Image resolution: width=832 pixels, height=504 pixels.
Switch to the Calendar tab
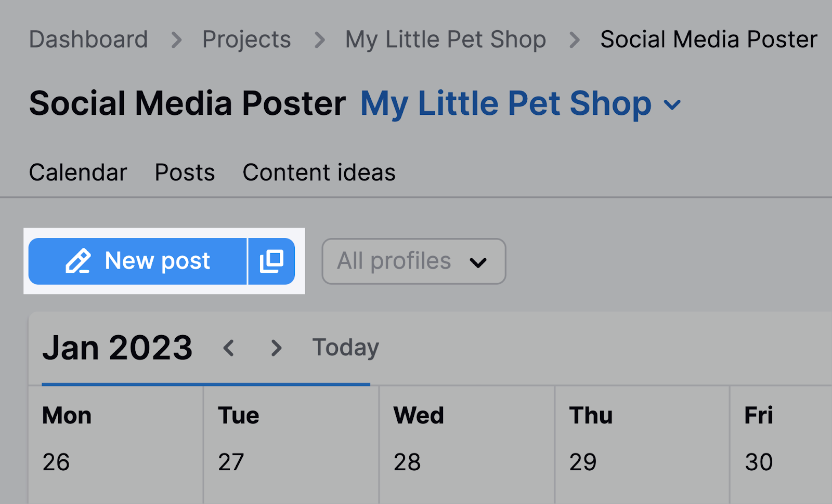pos(78,173)
